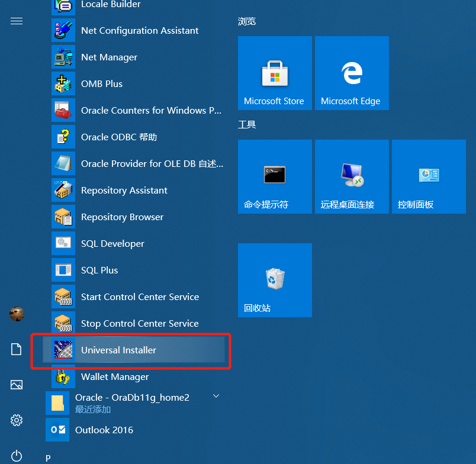Click Oracle - OraDb11g_home2 folder label
476x464 pixels.
click(x=133, y=398)
